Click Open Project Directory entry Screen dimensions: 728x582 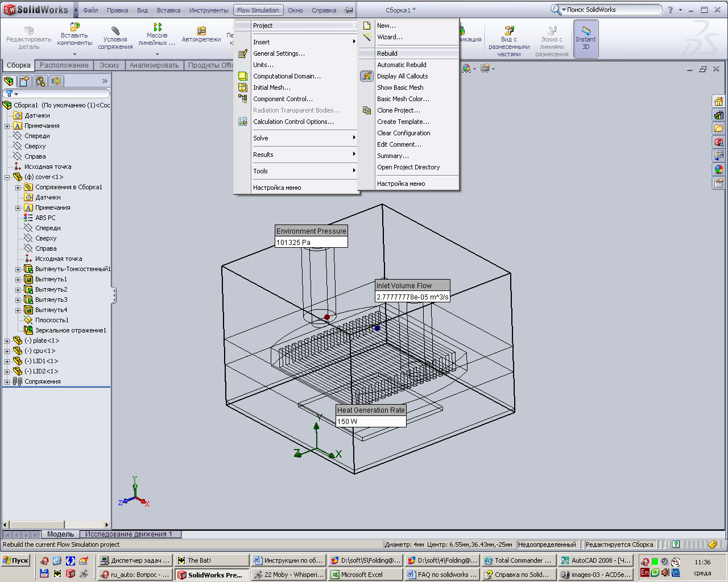click(408, 167)
